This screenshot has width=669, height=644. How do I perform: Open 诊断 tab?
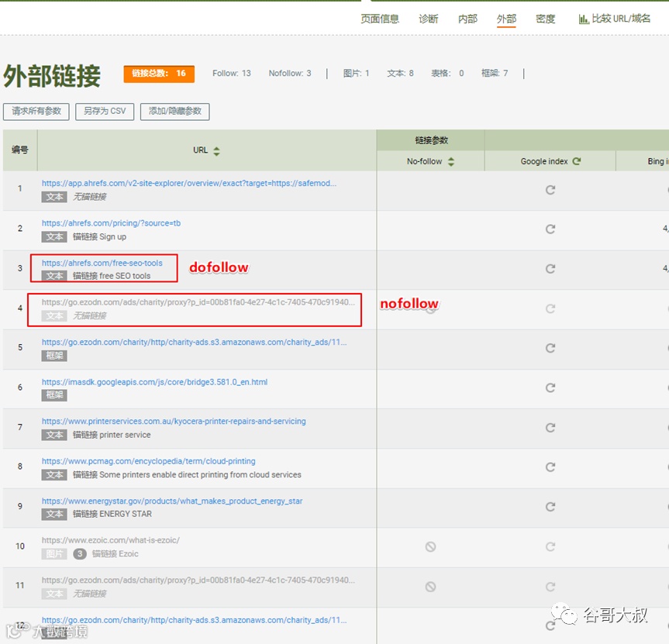[x=429, y=19]
